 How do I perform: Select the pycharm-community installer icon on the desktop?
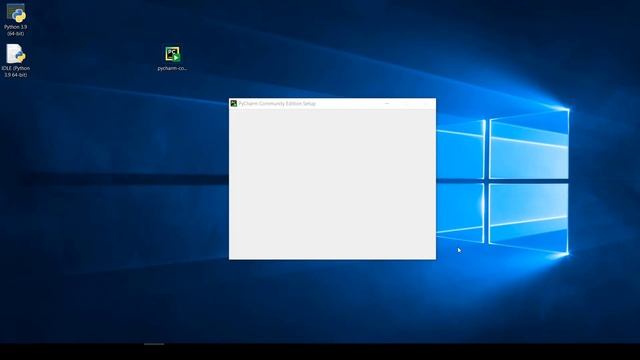point(172,58)
